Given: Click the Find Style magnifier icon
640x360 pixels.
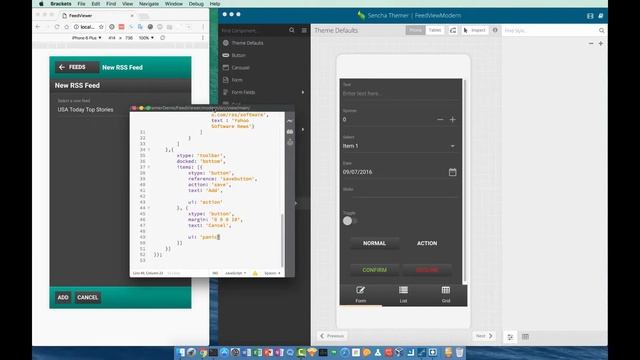Looking at the screenshot, I should coord(602,31).
